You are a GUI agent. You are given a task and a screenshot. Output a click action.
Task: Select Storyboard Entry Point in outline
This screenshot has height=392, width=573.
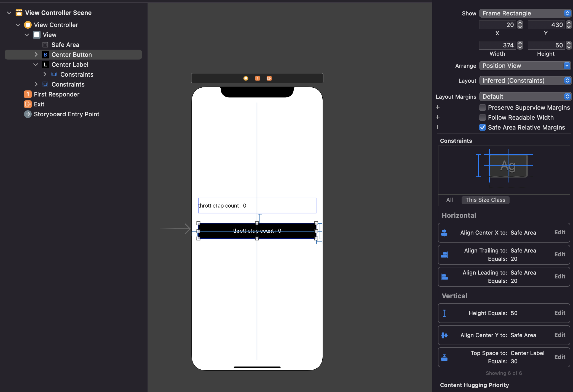[66, 114]
